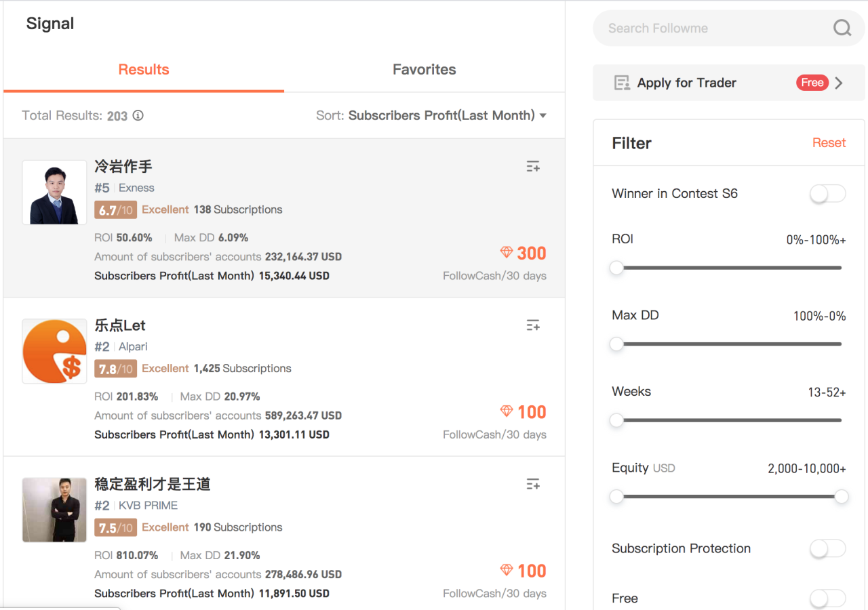Toggle the Free filter switch
The image size is (868, 610).
(x=828, y=598)
